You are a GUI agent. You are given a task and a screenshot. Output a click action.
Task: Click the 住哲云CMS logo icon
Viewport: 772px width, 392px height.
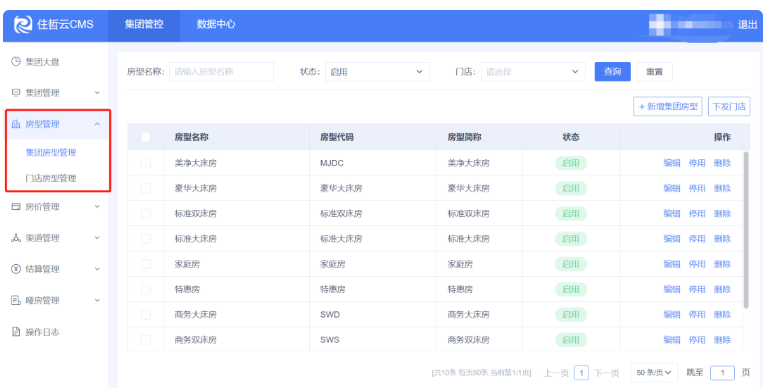(23, 24)
